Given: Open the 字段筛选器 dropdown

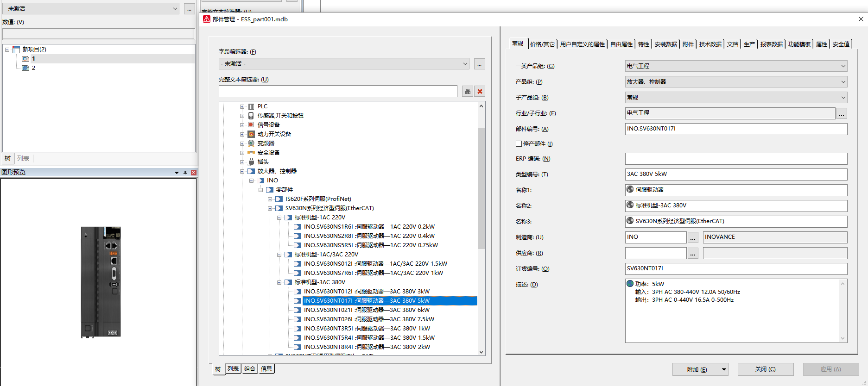Looking at the screenshot, I should tap(465, 64).
